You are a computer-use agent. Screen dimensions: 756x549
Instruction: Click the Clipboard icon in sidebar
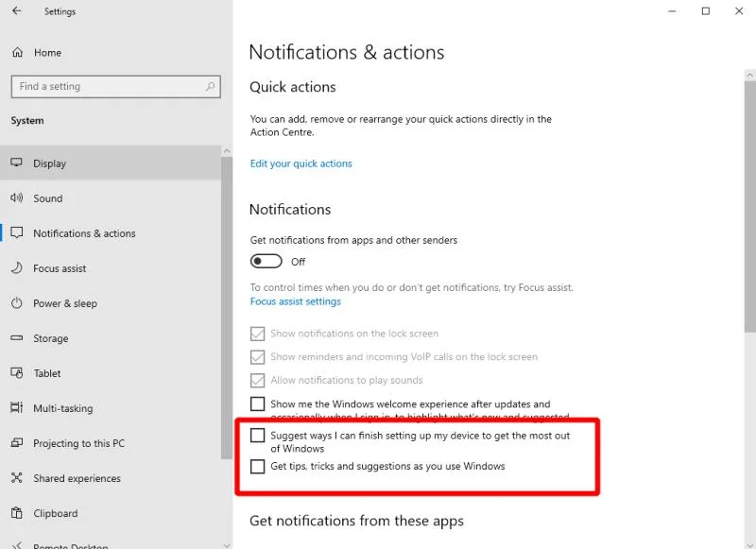(16, 513)
